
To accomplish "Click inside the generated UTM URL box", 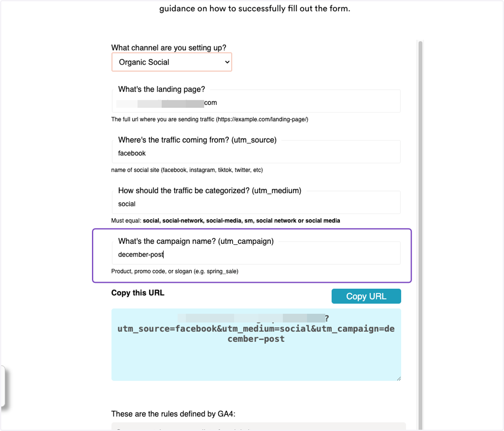I will 256,345.
